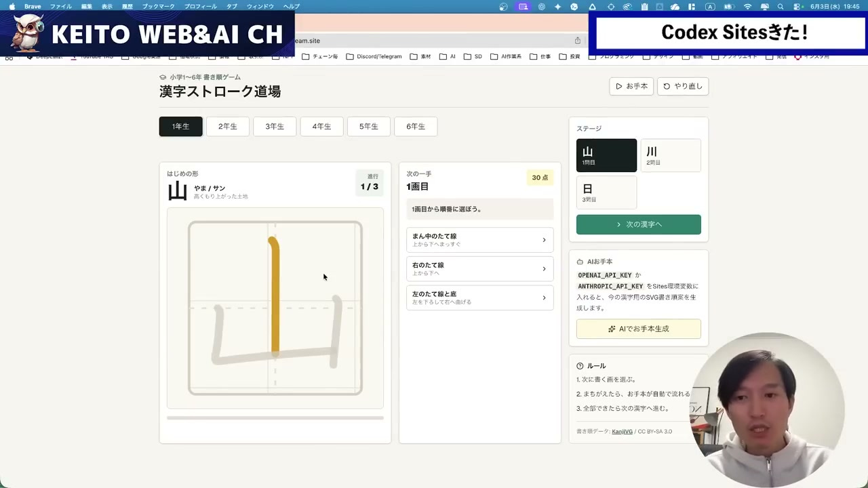Click the triangle delta icon in menu bar
The height and width of the screenshot is (488, 868).
click(592, 6)
